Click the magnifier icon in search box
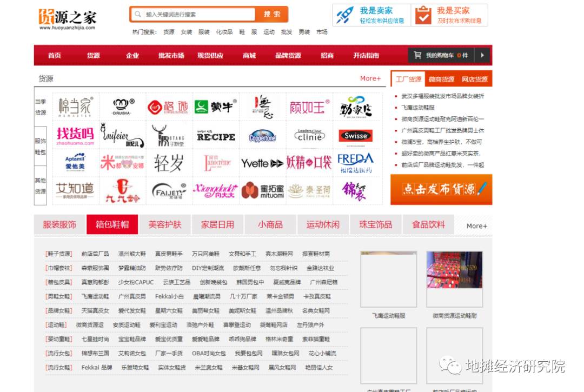584x392 pixels. [x=138, y=14]
